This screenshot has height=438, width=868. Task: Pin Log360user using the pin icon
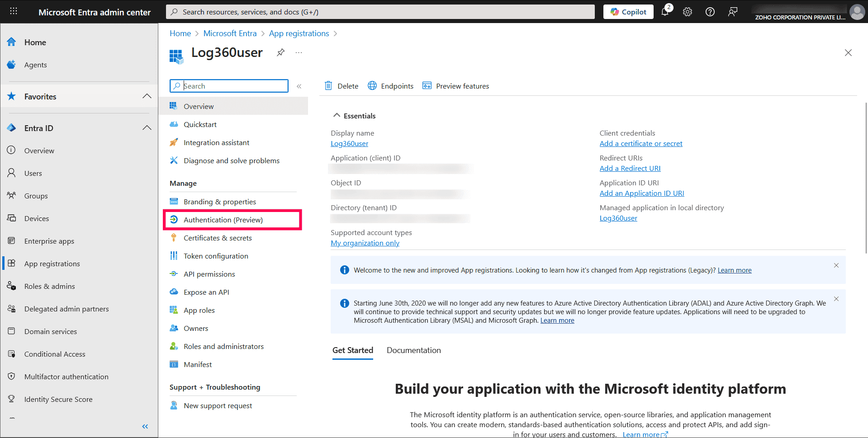[x=280, y=52]
